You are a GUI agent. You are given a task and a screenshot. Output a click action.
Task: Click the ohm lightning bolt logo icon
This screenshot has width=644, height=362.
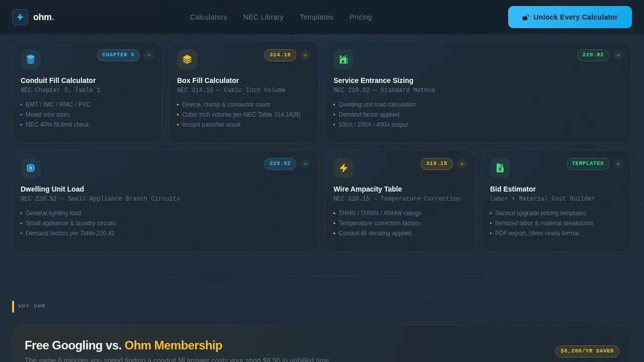coord(20,17)
